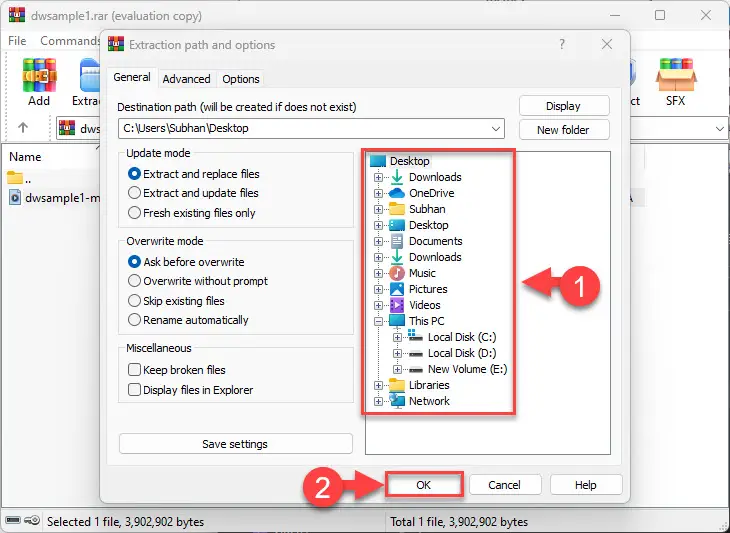Switch to the Advanced tab
Image resolution: width=730 pixels, height=533 pixels.
tap(186, 79)
